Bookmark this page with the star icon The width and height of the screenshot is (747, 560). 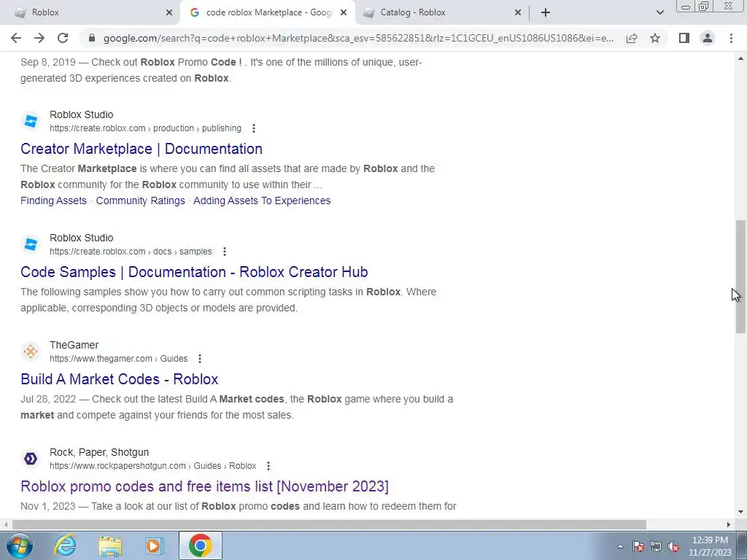point(655,38)
